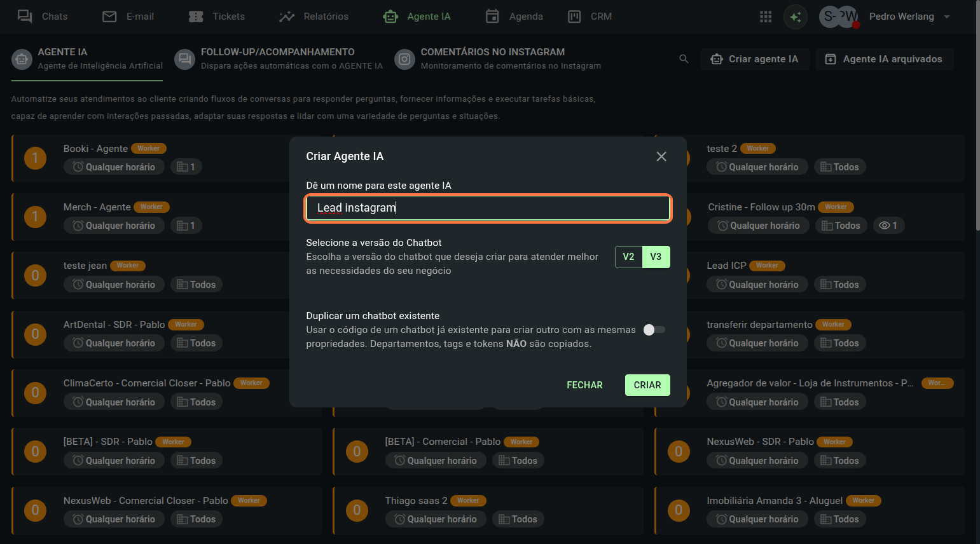Image resolution: width=980 pixels, height=544 pixels.
Task: Select chatbot version V2
Action: pos(628,257)
